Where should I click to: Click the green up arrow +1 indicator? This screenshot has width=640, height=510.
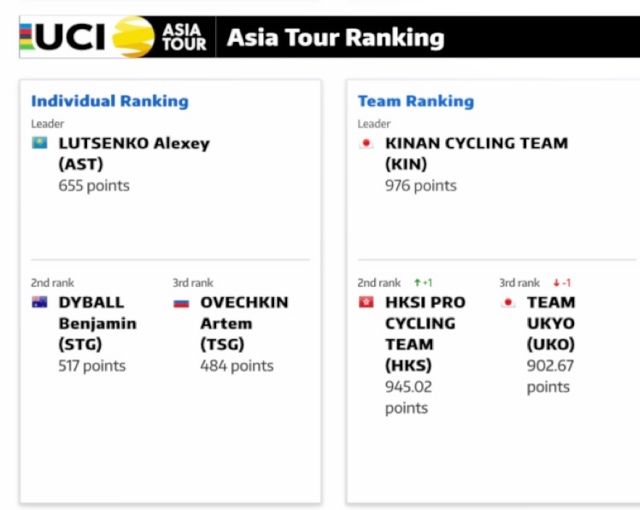click(423, 282)
